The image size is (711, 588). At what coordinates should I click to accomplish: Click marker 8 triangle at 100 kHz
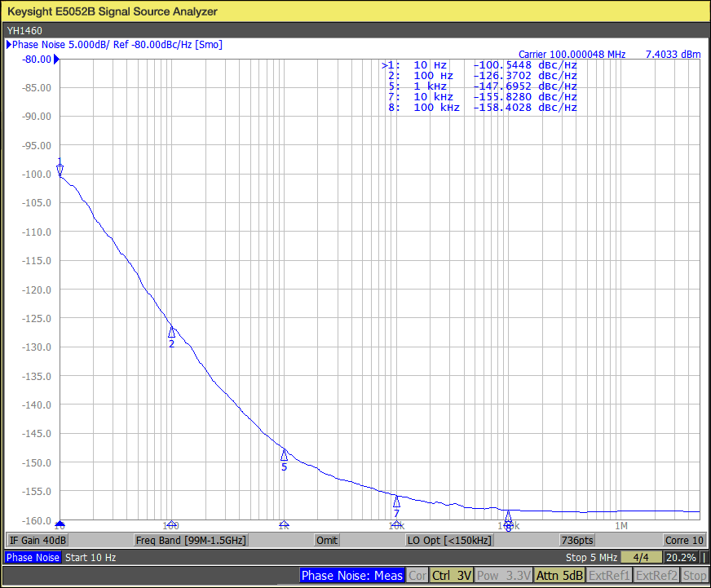click(x=508, y=516)
